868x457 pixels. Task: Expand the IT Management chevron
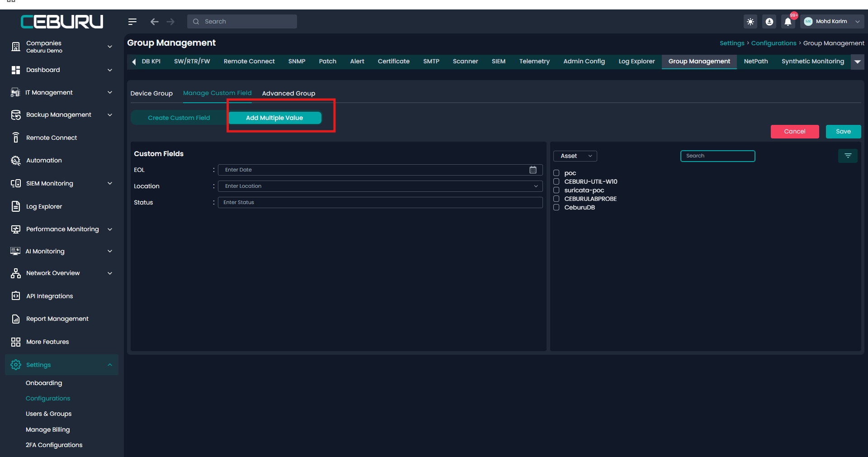110,93
